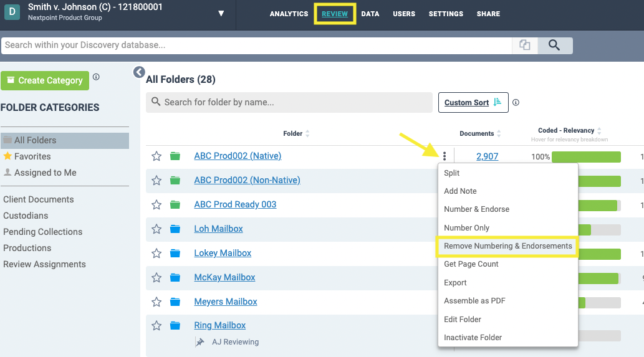
Task: Click the pin icon next to AJ Reviewing
Action: pyautogui.click(x=200, y=342)
